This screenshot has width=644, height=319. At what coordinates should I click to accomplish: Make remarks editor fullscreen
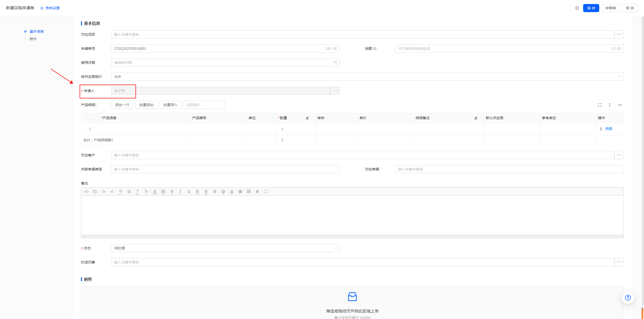266,192
